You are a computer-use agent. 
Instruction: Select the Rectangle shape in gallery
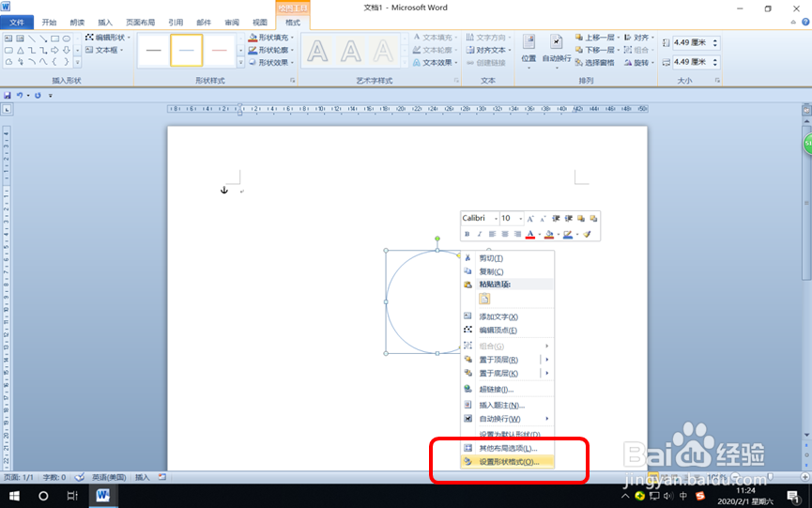pos(54,38)
